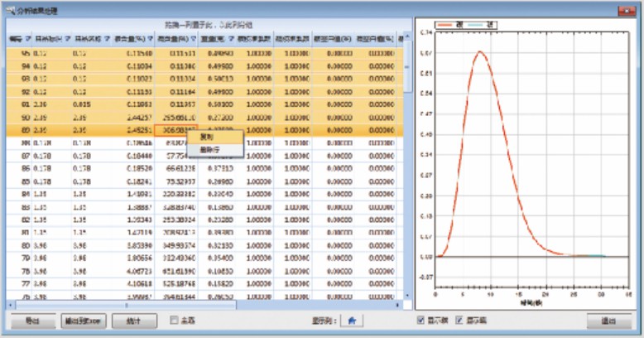Click the icon button next to 显示列
Screen dimensions: 644x338
click(x=351, y=321)
